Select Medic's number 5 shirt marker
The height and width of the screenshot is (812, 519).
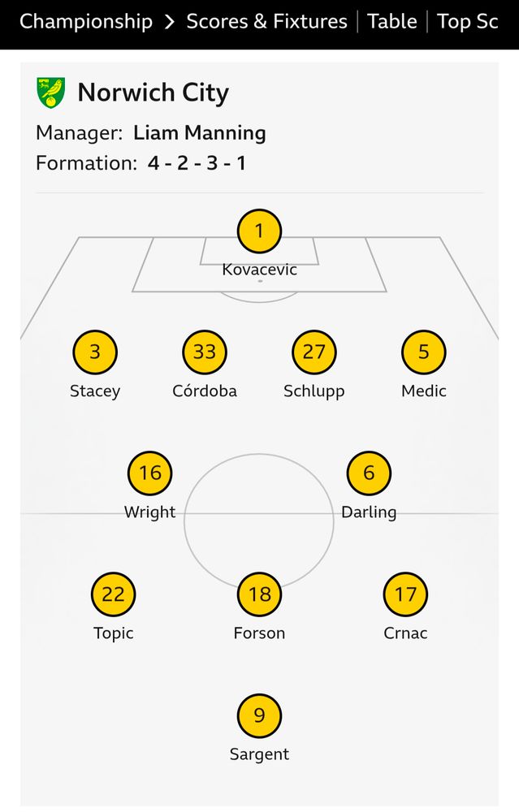pos(422,352)
